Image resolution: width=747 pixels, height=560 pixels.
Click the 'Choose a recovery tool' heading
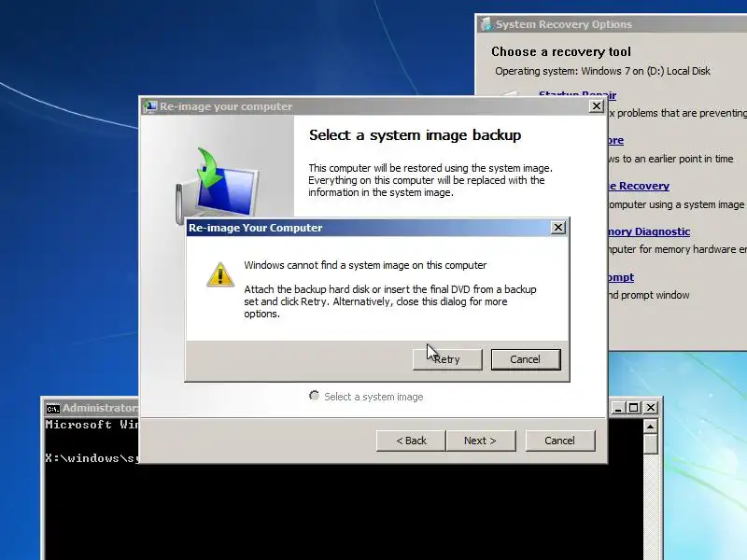click(561, 51)
